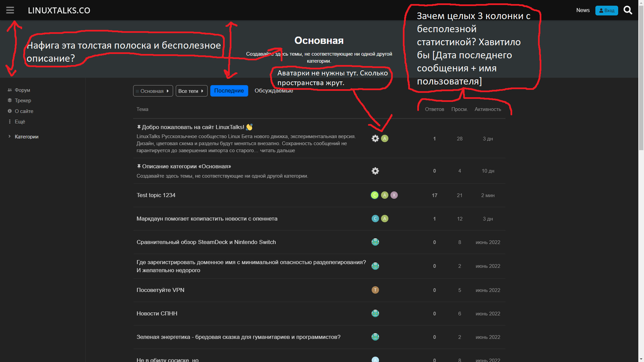Click C avatar in Маркдаун topic row
Viewport: 644px width, 362px height.
(x=375, y=219)
